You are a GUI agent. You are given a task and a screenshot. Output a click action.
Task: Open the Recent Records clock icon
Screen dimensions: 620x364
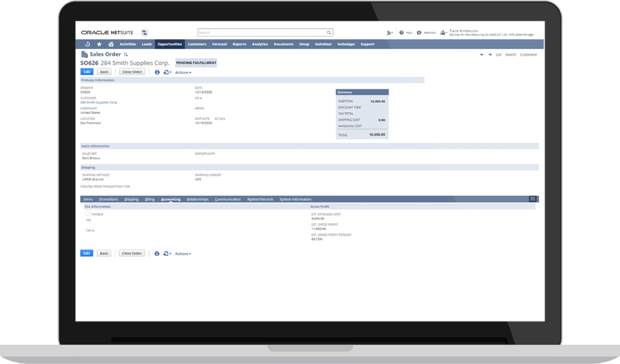87,44
